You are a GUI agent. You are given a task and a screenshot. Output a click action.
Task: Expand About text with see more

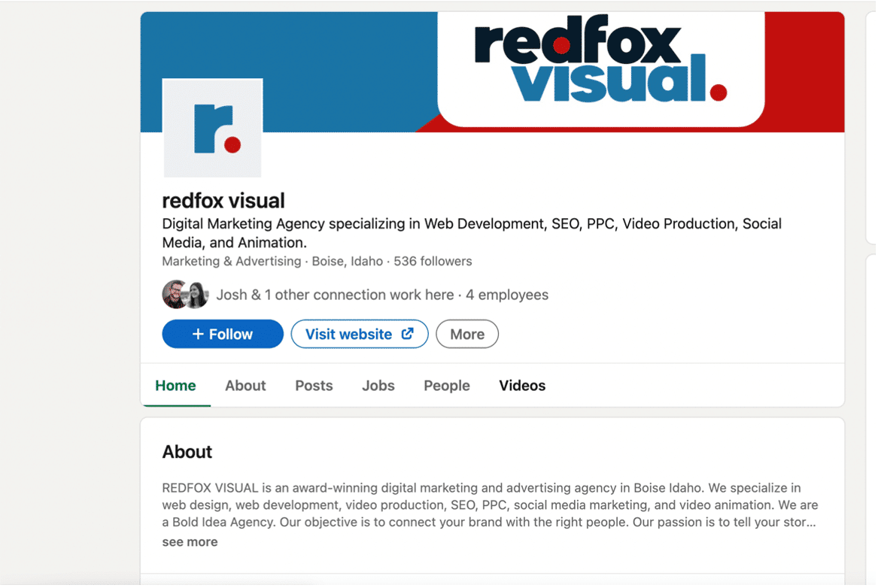pyautogui.click(x=190, y=542)
